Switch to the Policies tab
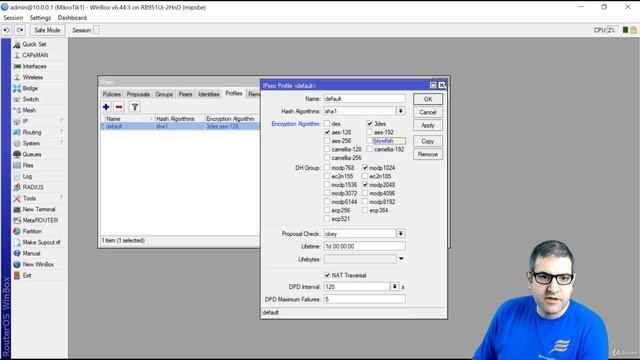This screenshot has width=640, height=360. pyautogui.click(x=111, y=94)
